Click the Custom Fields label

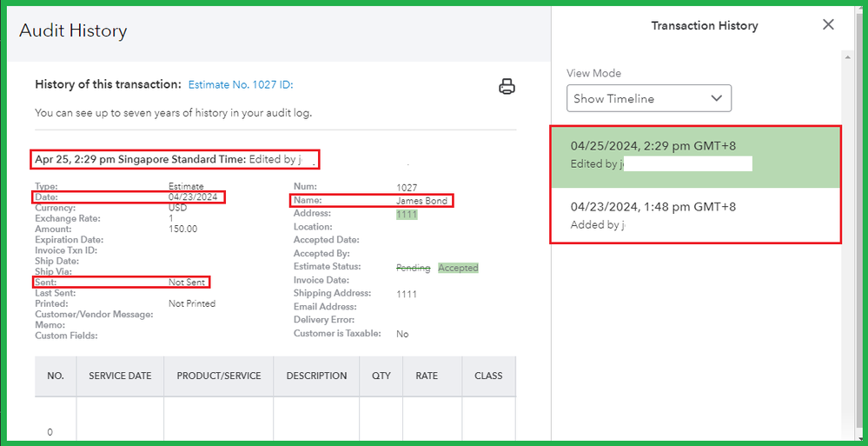point(66,336)
